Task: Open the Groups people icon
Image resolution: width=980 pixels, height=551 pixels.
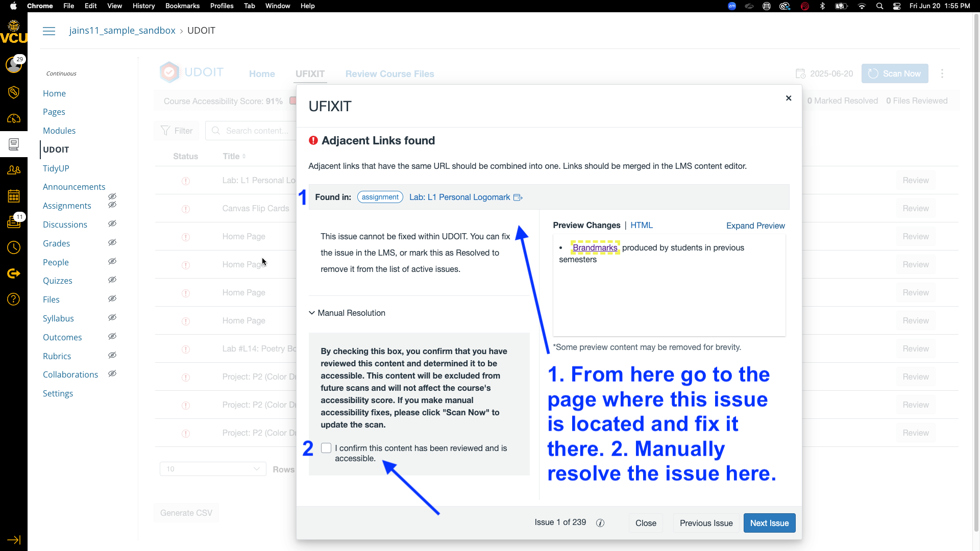Action: (14, 170)
